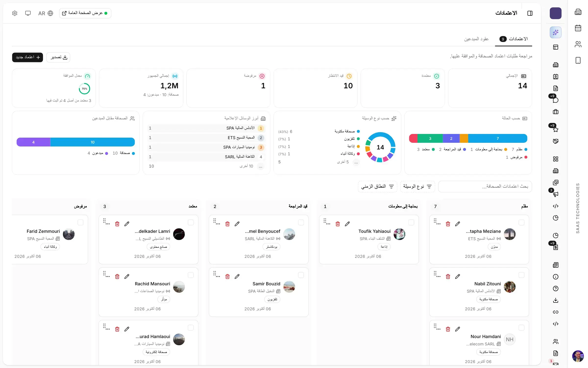Click the user profile photo at bottom right
The image size is (588, 368).
tap(578, 356)
